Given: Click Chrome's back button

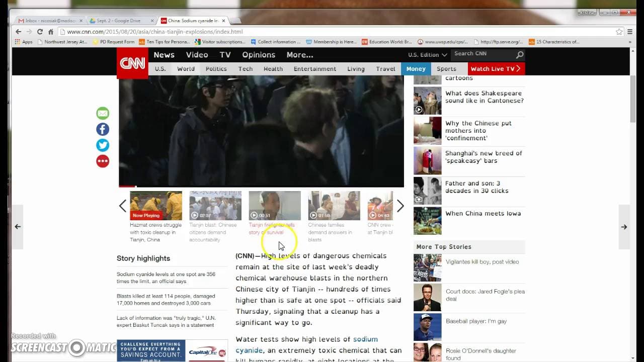Looking at the screenshot, I should (x=18, y=32).
